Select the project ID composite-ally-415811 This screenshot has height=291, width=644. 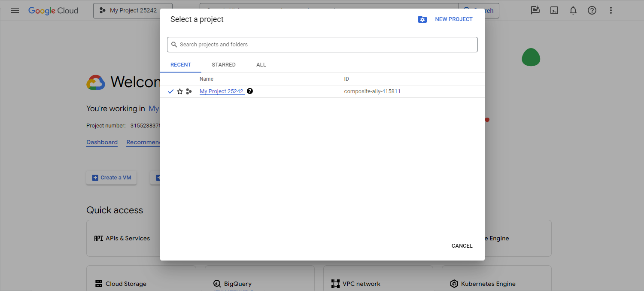point(372,91)
